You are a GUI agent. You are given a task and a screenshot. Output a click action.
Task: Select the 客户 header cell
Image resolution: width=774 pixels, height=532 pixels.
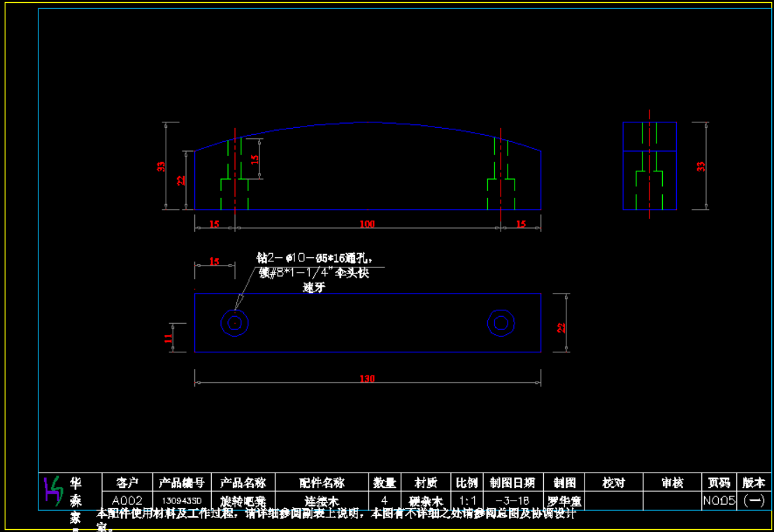pos(127,482)
